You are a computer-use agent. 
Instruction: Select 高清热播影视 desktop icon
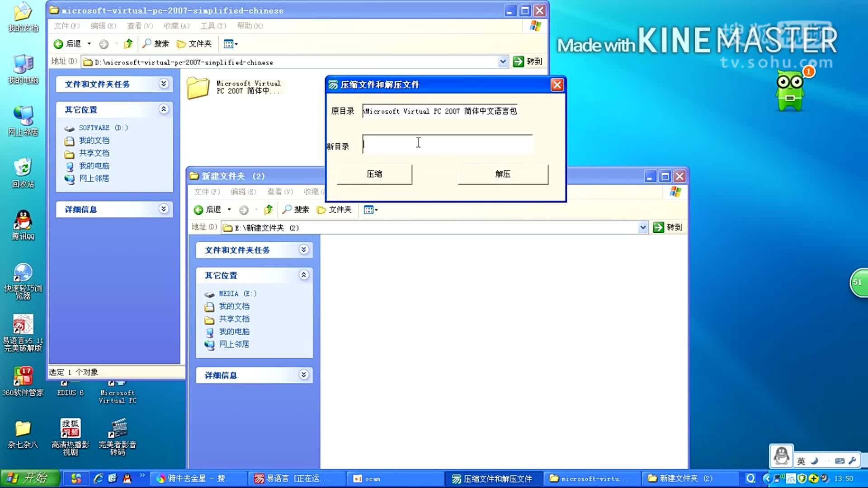(71, 437)
